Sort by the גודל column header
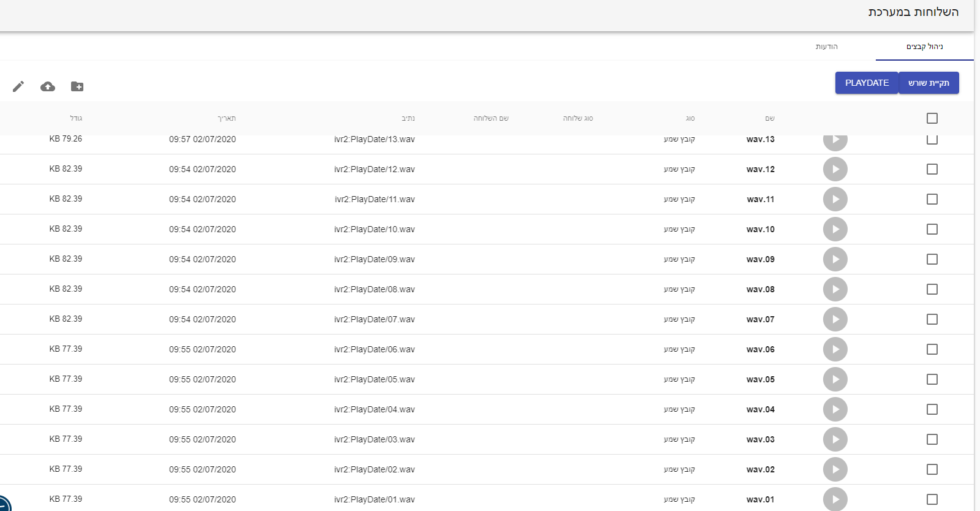This screenshot has width=980, height=511. tap(76, 118)
